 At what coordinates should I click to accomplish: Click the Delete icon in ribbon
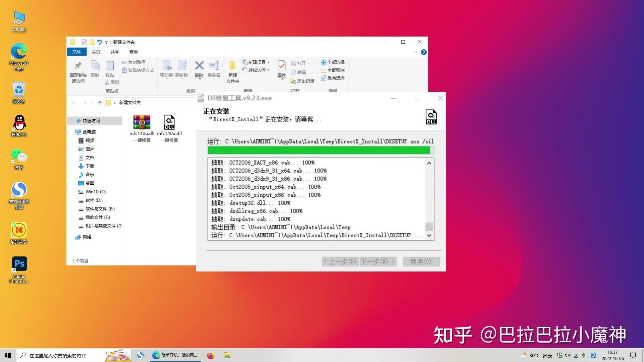(199, 66)
